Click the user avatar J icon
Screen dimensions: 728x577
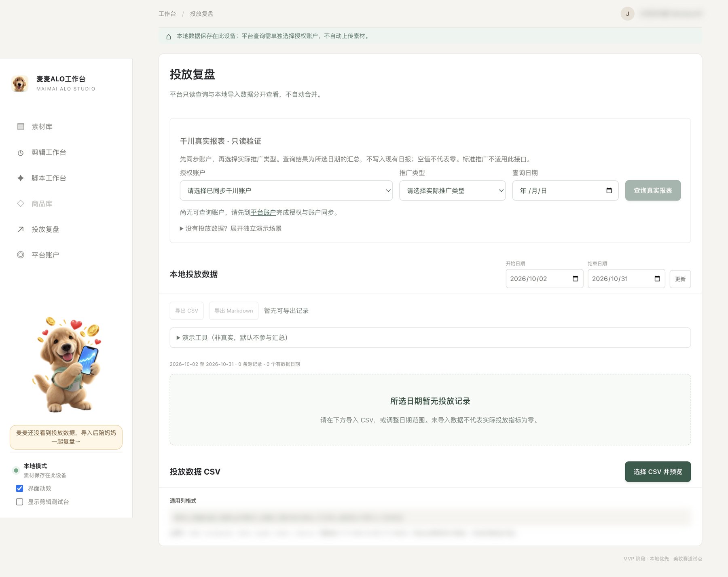[627, 14]
